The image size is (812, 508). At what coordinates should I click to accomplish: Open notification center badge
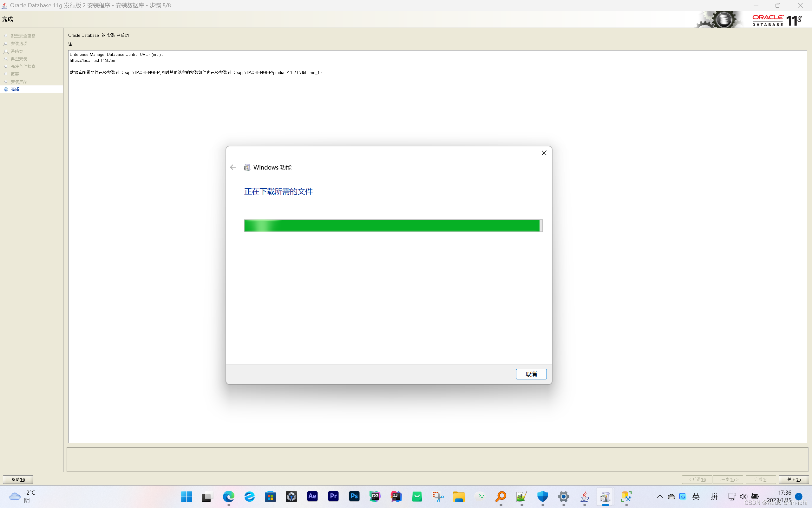coord(799,496)
